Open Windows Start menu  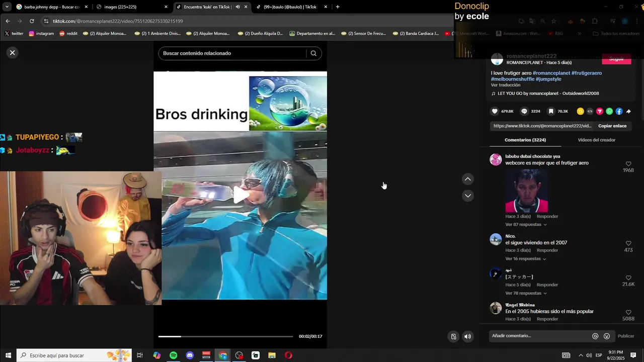(x=8, y=355)
